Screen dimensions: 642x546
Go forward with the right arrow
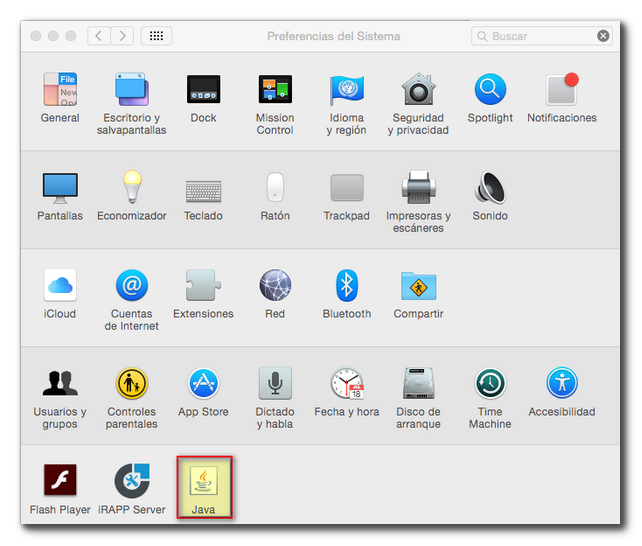tap(122, 36)
